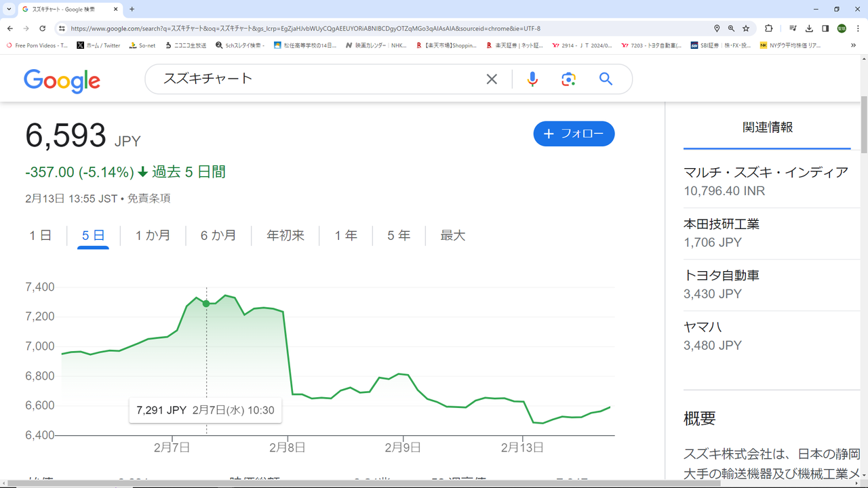Open the トヨタ自動車 related stock
The height and width of the screenshot is (488, 868).
click(x=722, y=276)
